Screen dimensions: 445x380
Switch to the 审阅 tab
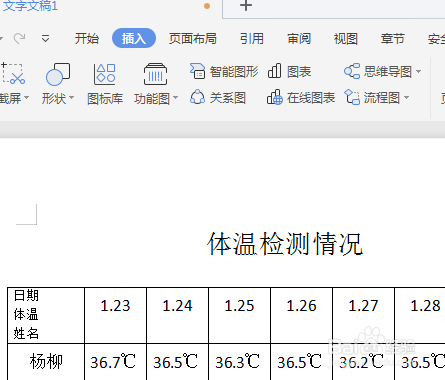point(299,39)
